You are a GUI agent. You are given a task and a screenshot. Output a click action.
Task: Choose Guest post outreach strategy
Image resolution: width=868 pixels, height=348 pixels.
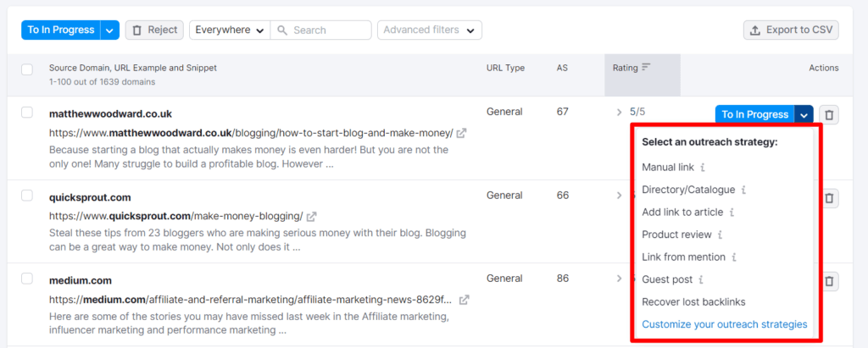click(667, 279)
